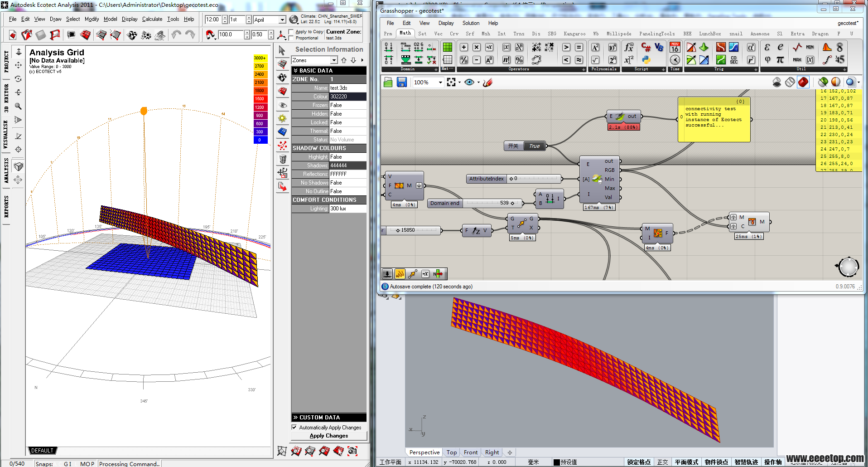Viewport: 868px width, 467px height.
Task: Select the 3D EDITOR side tab
Action: tap(6, 98)
